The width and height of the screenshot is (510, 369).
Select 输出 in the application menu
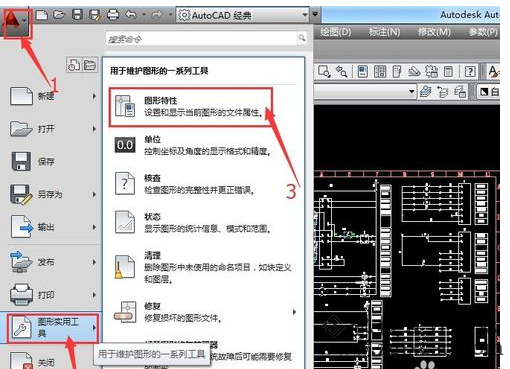tap(53, 227)
